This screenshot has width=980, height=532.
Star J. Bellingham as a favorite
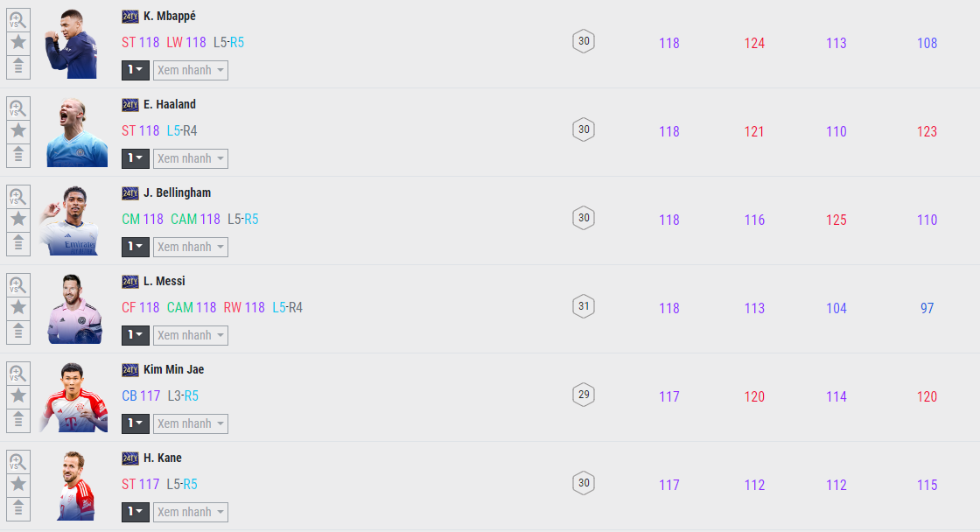[18, 219]
